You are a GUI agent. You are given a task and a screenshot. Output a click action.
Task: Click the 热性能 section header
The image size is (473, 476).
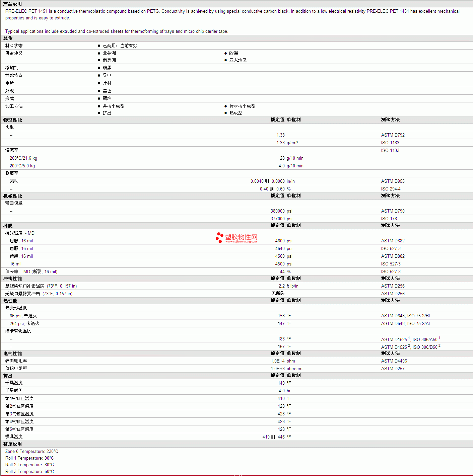click(10, 301)
